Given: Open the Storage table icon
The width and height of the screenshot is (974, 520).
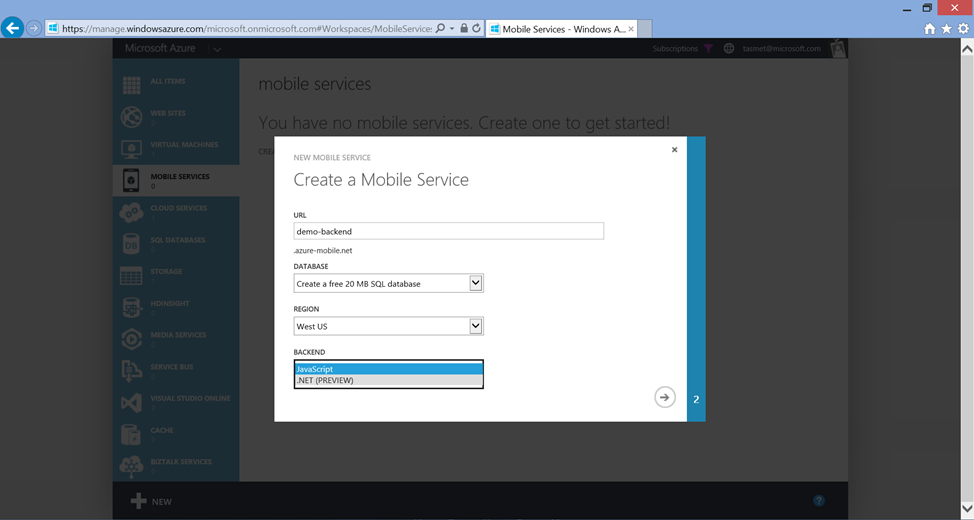Looking at the screenshot, I should 131,276.
